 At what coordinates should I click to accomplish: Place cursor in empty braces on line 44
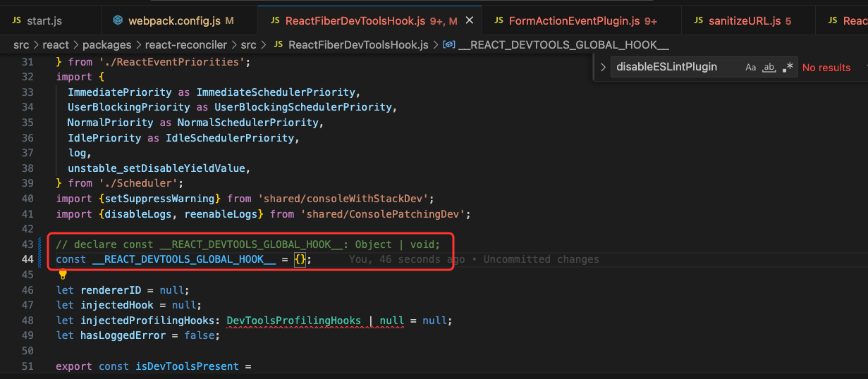pyautogui.click(x=300, y=259)
